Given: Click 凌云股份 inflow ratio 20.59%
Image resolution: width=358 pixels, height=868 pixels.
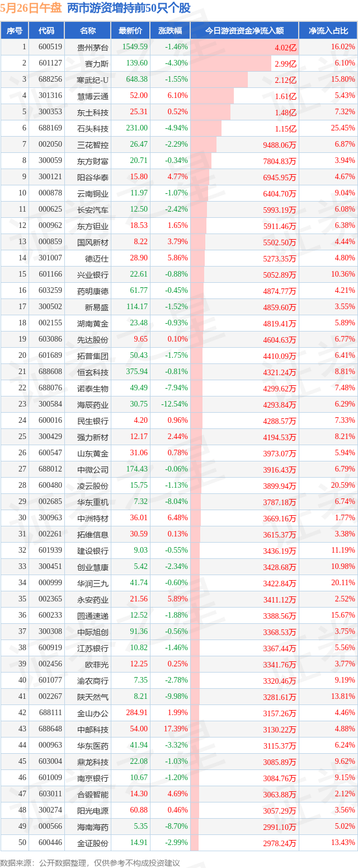Looking at the screenshot, I should [343, 486].
